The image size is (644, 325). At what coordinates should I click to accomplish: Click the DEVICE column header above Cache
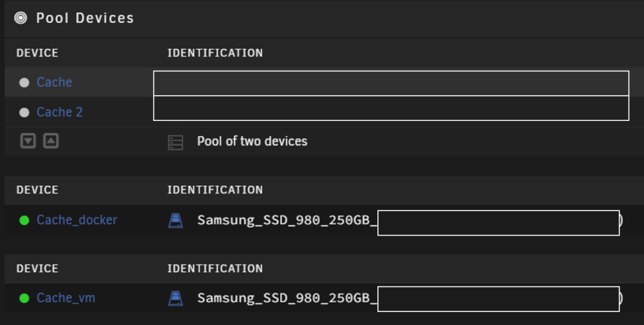pyautogui.click(x=37, y=53)
